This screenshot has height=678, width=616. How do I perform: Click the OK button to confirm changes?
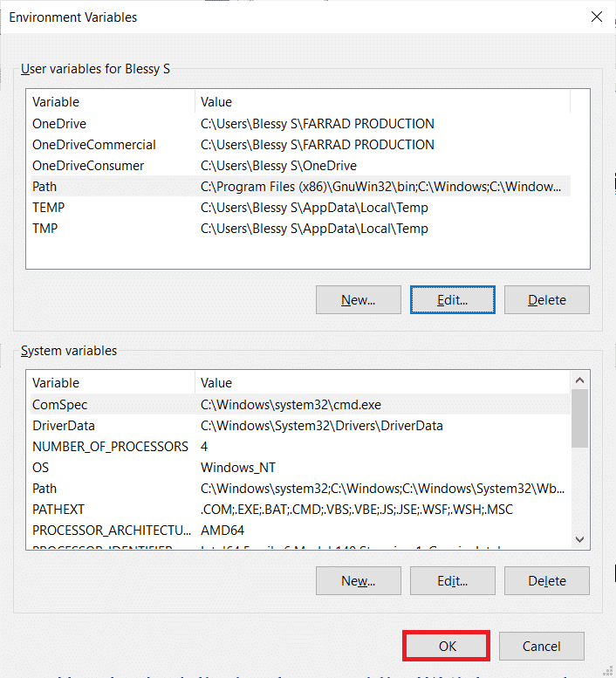point(446,646)
